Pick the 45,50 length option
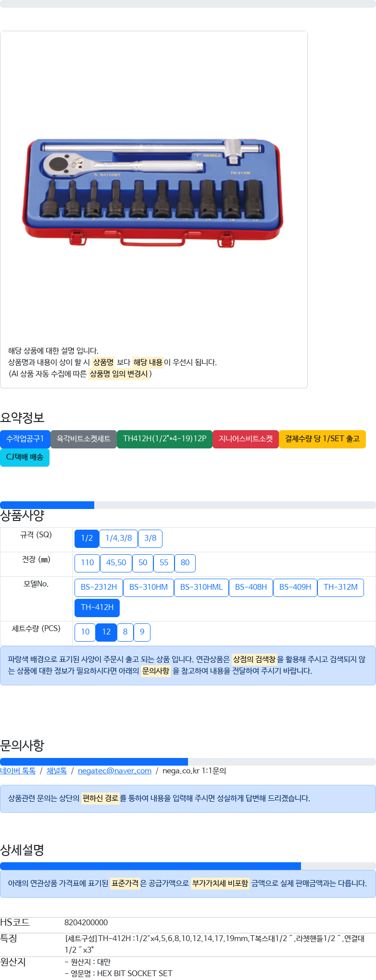This screenshot has width=376, height=980. click(116, 563)
